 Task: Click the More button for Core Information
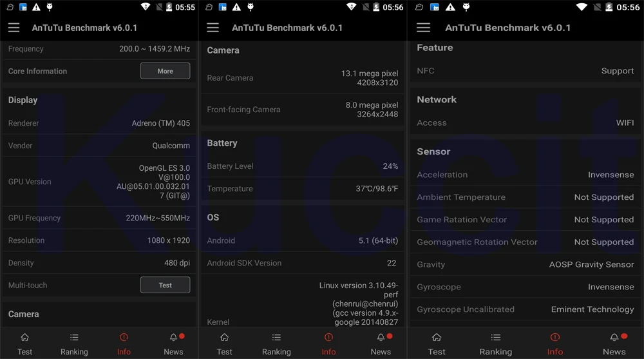(165, 71)
